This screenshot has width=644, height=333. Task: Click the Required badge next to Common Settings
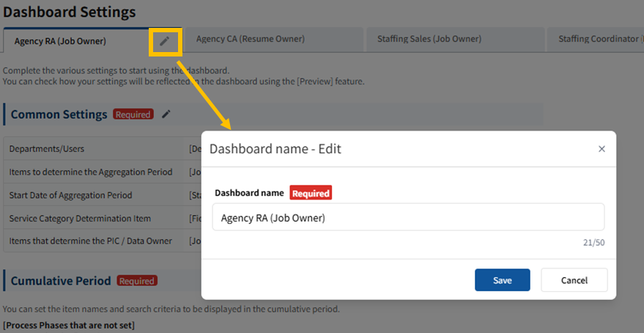[133, 114]
